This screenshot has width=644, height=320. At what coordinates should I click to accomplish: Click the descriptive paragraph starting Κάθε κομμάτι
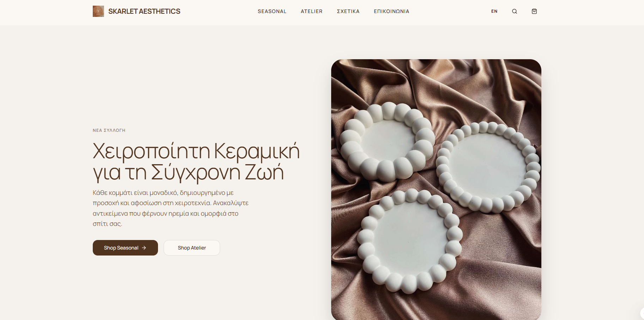coord(171,208)
